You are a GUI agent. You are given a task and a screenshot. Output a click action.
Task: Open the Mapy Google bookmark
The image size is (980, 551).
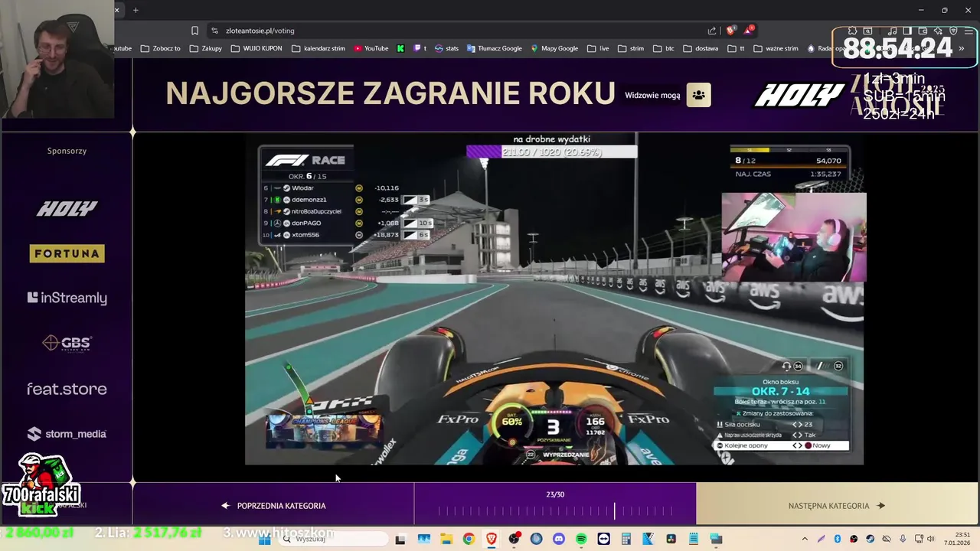[x=554, y=48]
